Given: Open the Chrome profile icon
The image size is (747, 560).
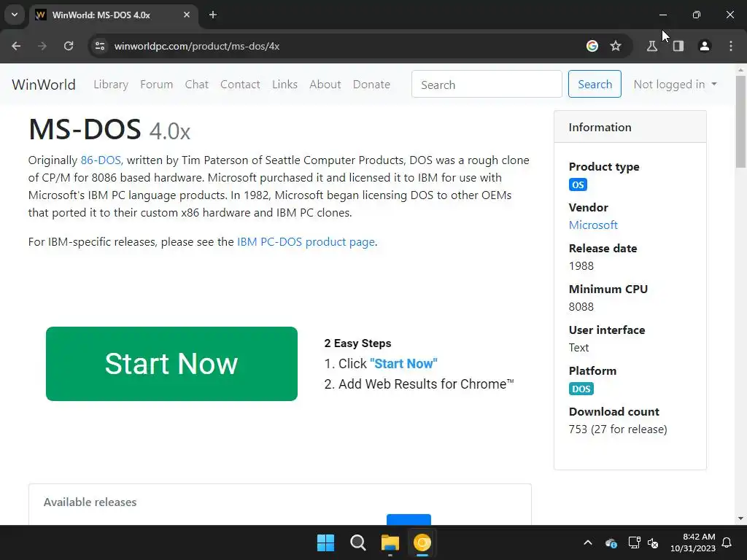Looking at the screenshot, I should [705, 46].
